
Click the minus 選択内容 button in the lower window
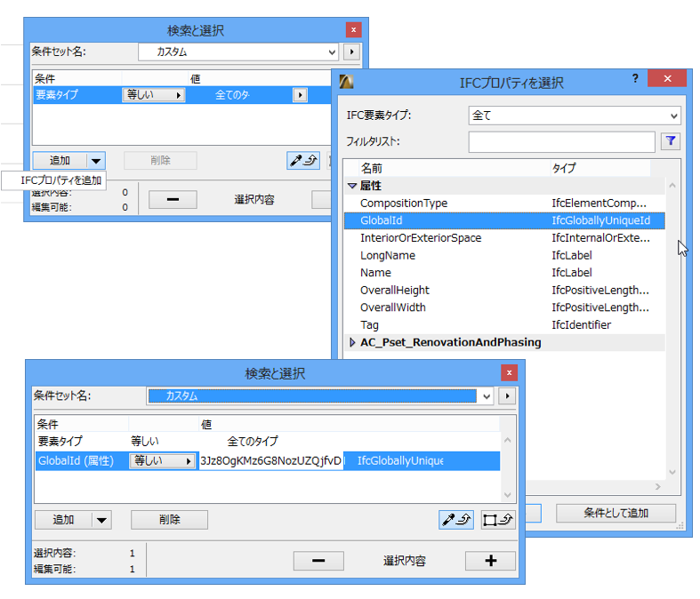(x=318, y=561)
